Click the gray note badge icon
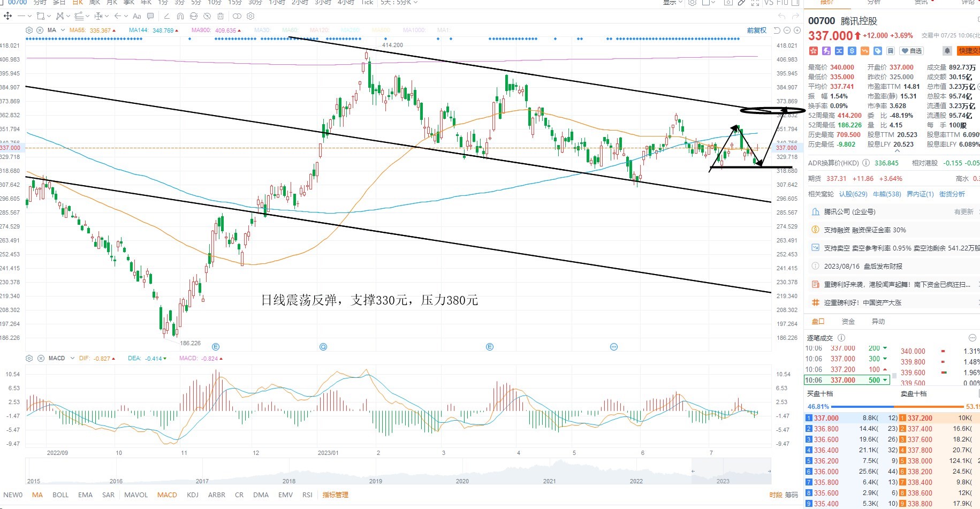 coord(890,51)
